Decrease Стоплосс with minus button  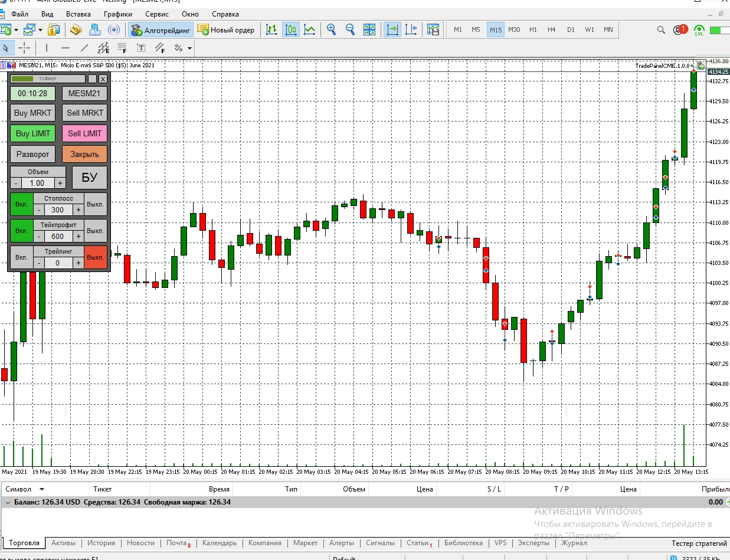(x=39, y=209)
